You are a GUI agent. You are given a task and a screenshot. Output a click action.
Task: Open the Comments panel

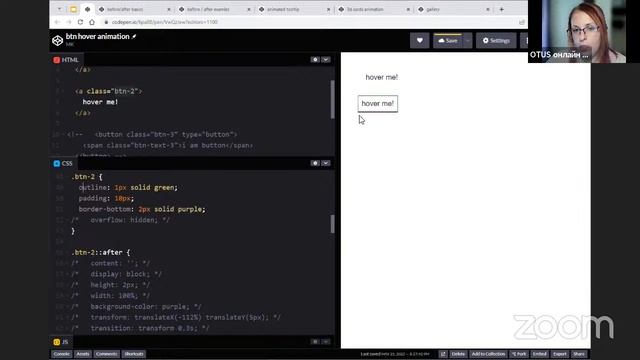(x=107, y=354)
